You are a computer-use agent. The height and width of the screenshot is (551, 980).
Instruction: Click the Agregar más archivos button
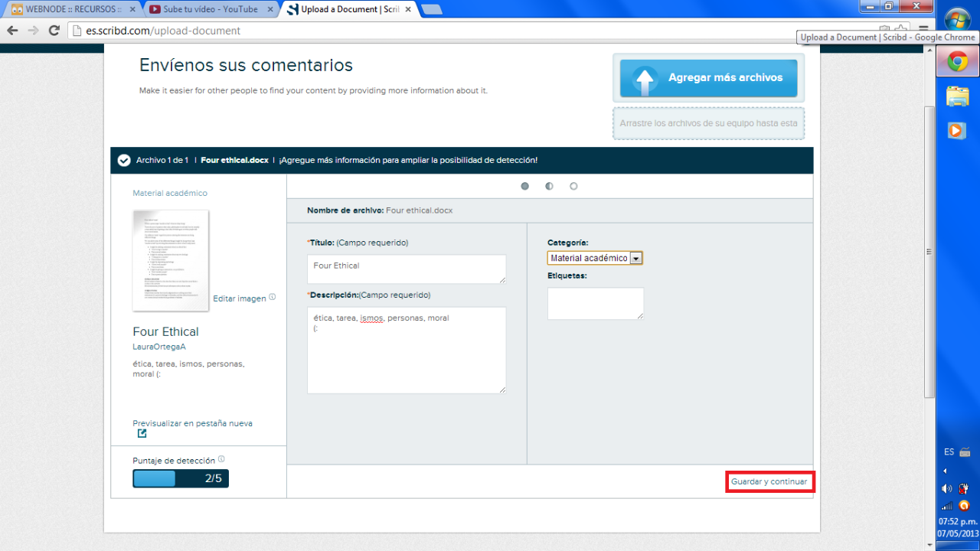[x=708, y=78]
